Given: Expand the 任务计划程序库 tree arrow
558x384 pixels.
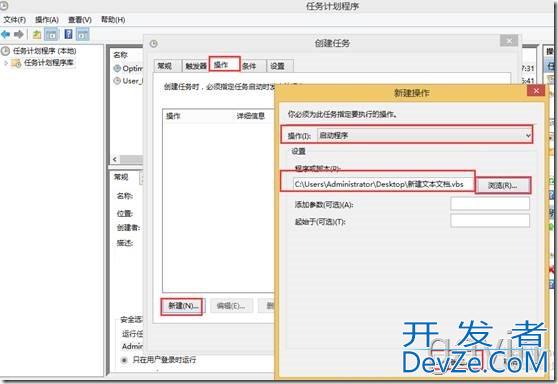Looking at the screenshot, I should [x=6, y=63].
